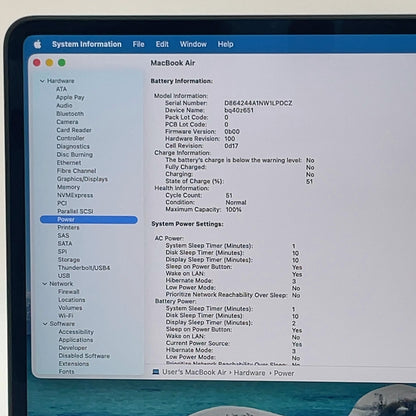
Task: Select Parallel SCSI in the sidebar
Action: coord(75,211)
